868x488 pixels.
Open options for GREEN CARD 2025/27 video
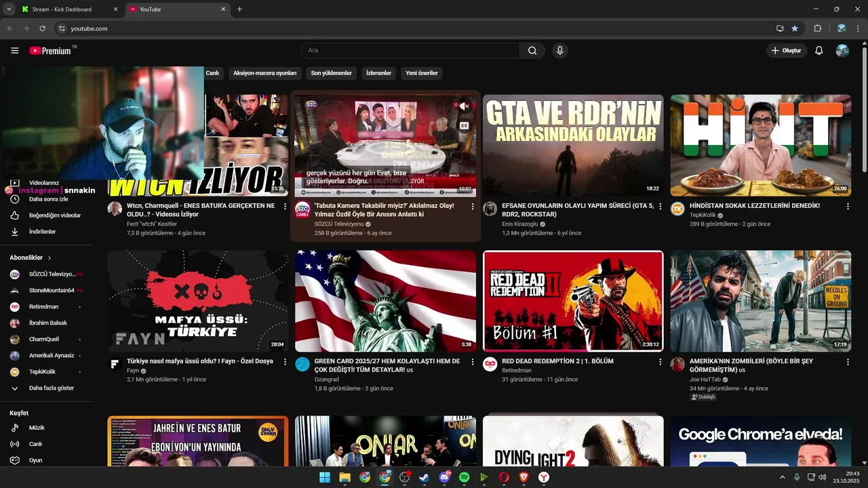coord(473,362)
